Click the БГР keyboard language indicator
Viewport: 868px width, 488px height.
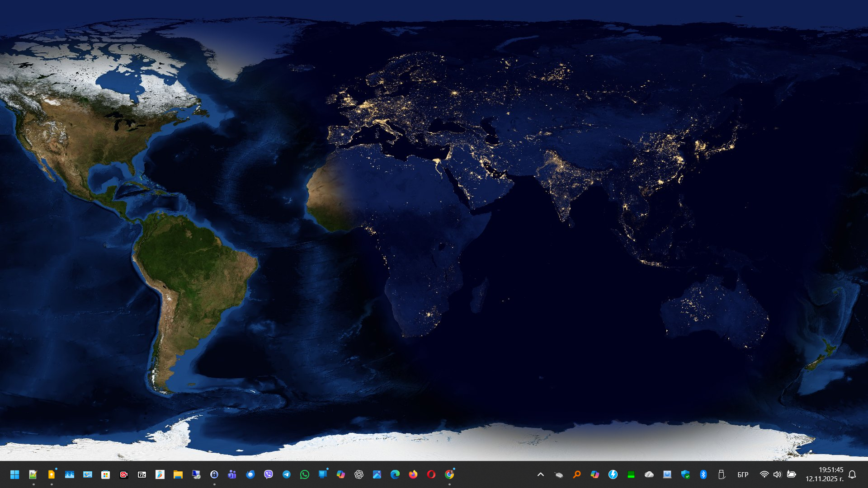[743, 474]
